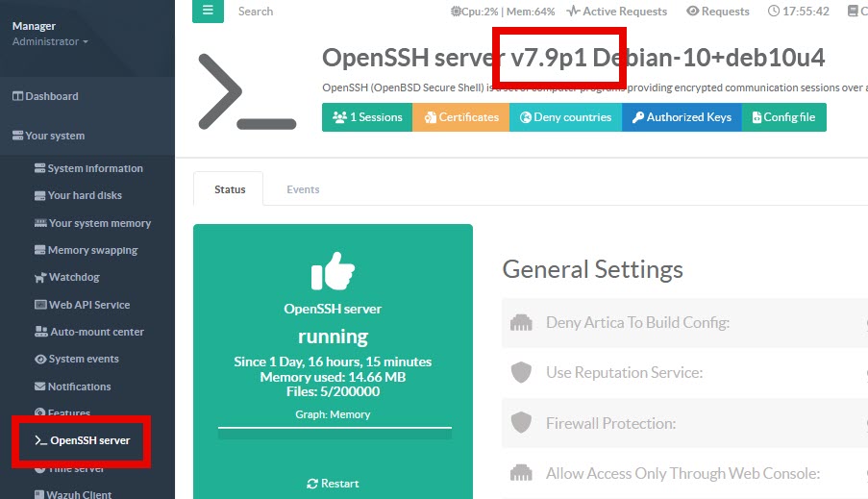Viewport: 868px width, 499px height.
Task: Open the 1 Sessions panel
Action: coord(366,117)
